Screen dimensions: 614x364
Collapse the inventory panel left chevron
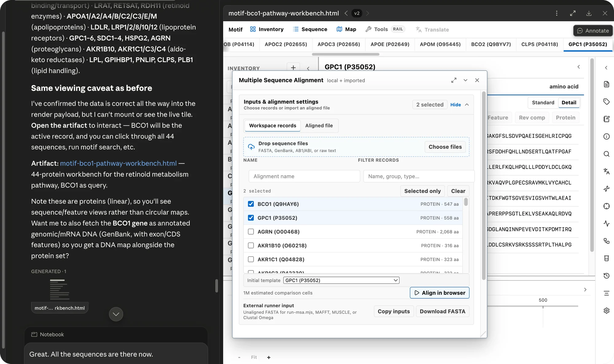[x=308, y=68]
